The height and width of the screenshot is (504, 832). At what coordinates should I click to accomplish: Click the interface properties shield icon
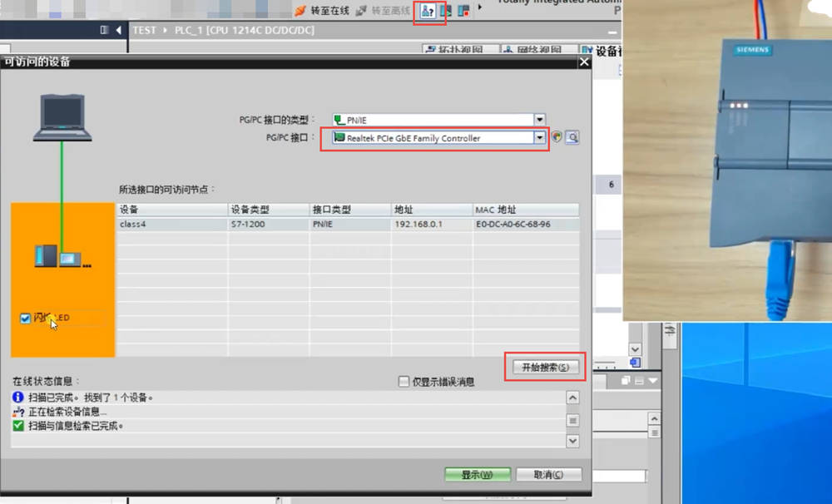(x=557, y=138)
